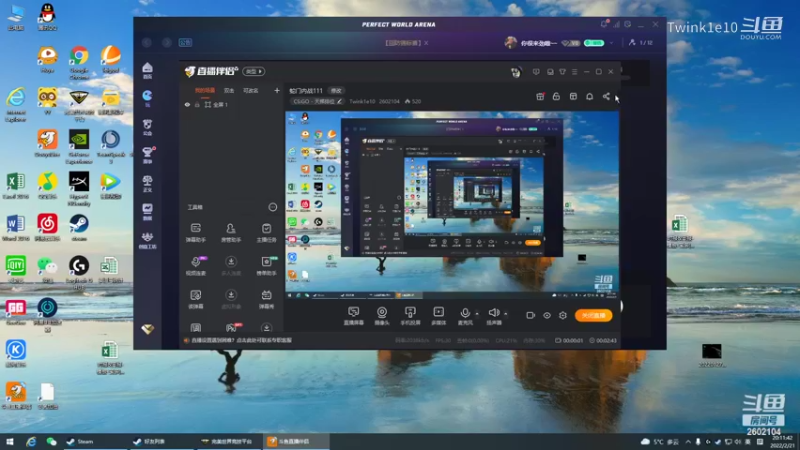Viewport: 800px width, 450px height.
Task: Click the status bar help message link
Action: click(x=239, y=340)
